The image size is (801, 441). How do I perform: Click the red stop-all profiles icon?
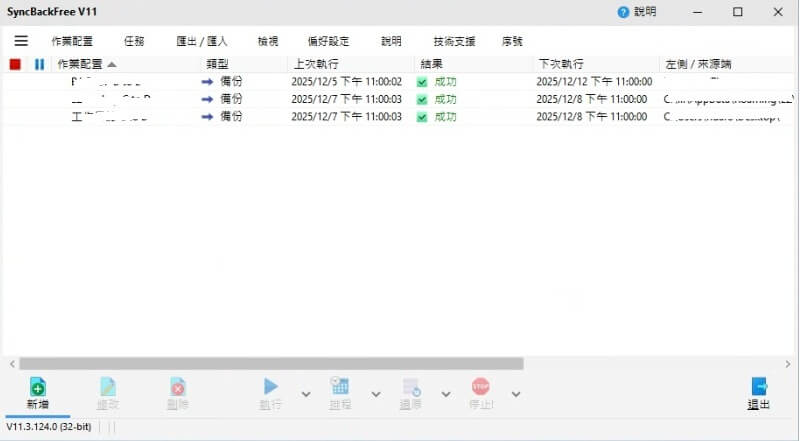click(15, 64)
